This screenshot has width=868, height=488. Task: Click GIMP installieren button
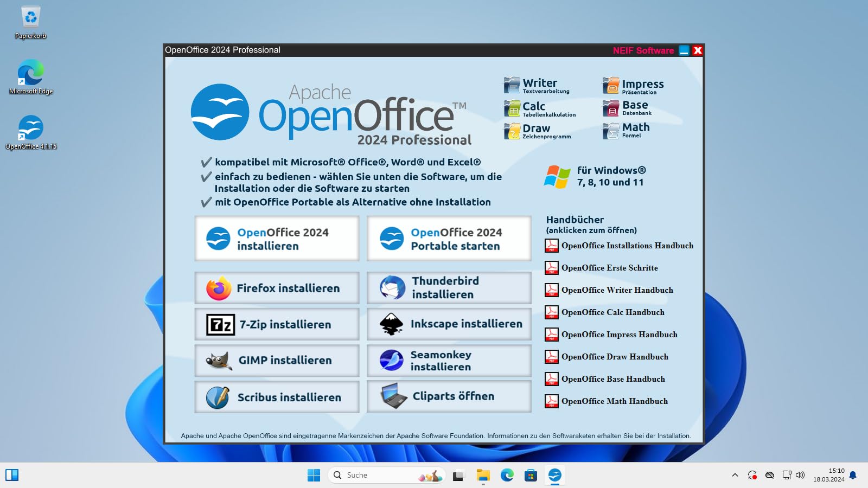pyautogui.click(x=277, y=361)
